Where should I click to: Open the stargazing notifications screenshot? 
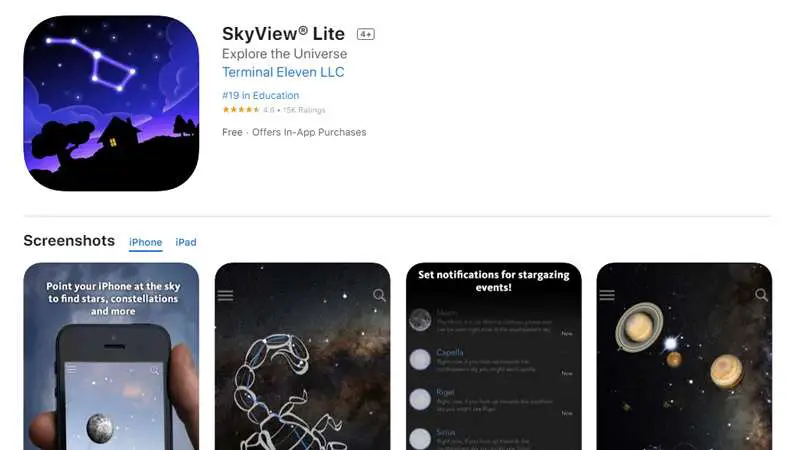point(493,356)
